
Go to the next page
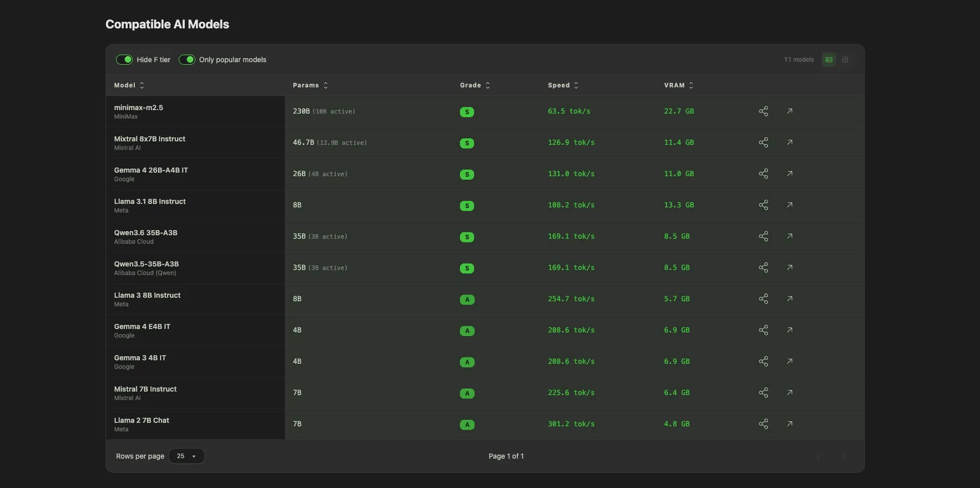843,456
